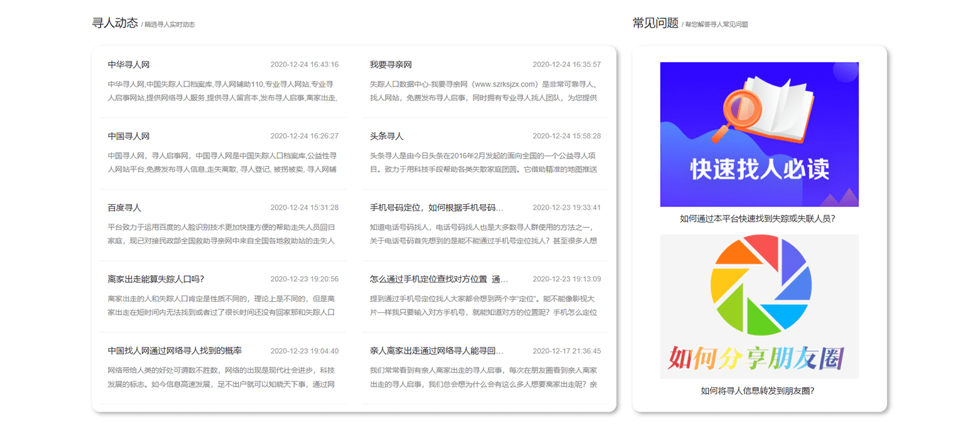This screenshot has width=980, height=427.
Task: Click the timestamp 2020-12-24 16:43:16
Action: pyautogui.click(x=307, y=64)
